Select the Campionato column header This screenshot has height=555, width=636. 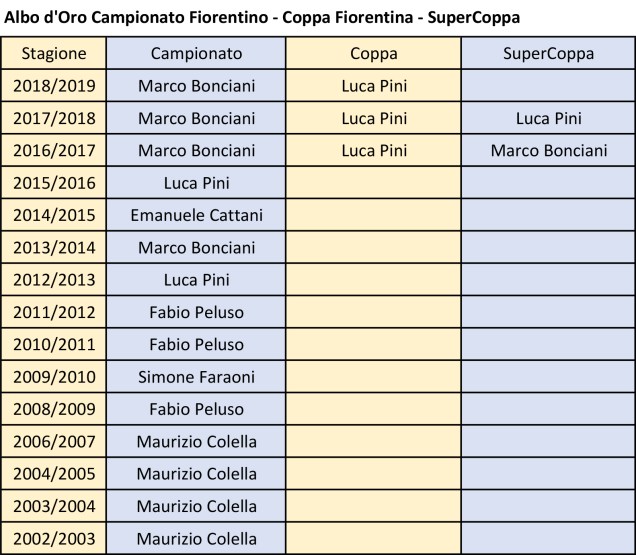click(x=196, y=54)
